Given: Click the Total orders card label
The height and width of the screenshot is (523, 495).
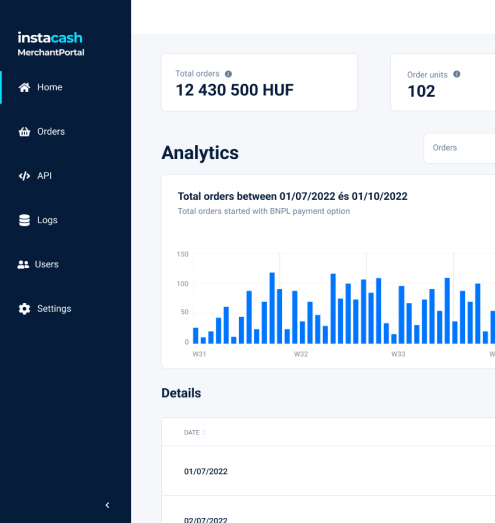Looking at the screenshot, I should point(197,74).
